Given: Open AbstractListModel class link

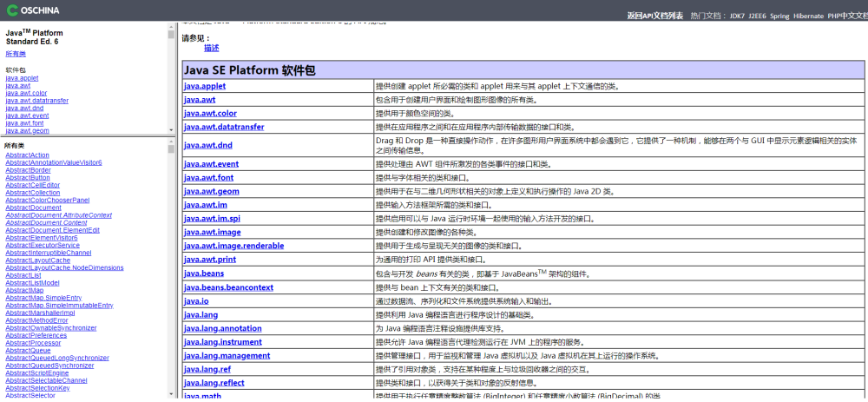Looking at the screenshot, I should point(33,283).
